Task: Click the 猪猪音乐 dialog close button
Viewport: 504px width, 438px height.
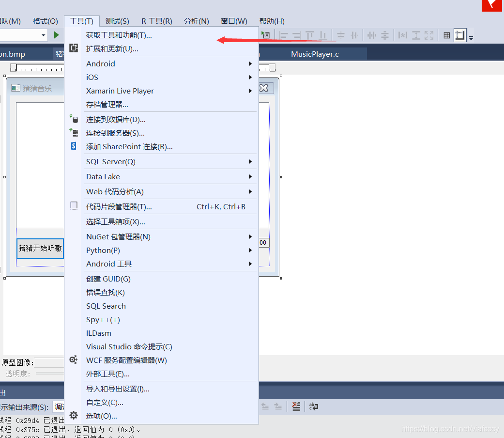Action: 264,88
